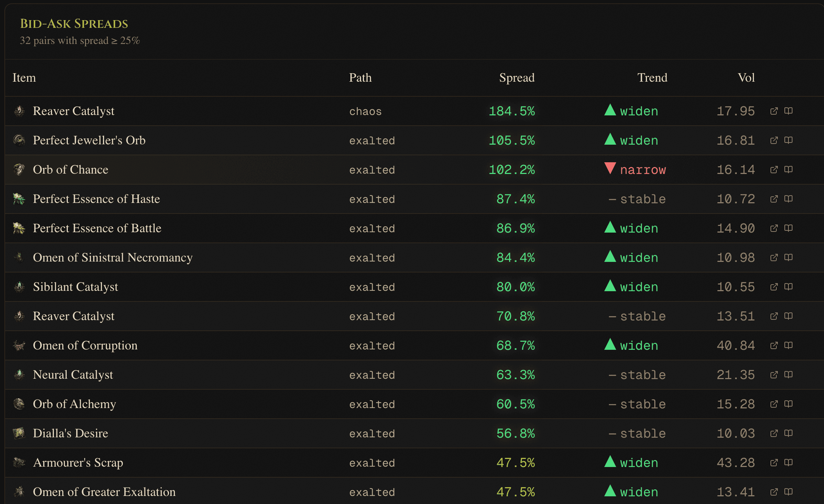Click the Omen of Corruption item icon
Viewport: 824px width, 504px height.
tap(19, 345)
